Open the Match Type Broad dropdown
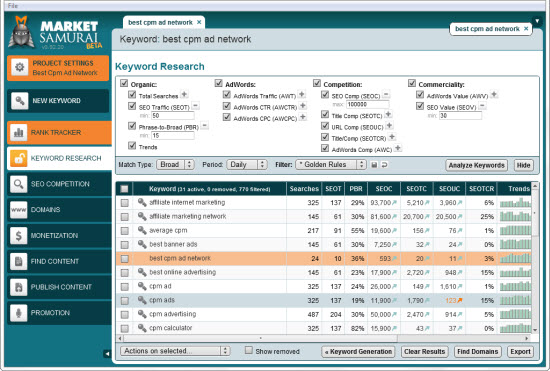The image size is (550, 371). (175, 164)
